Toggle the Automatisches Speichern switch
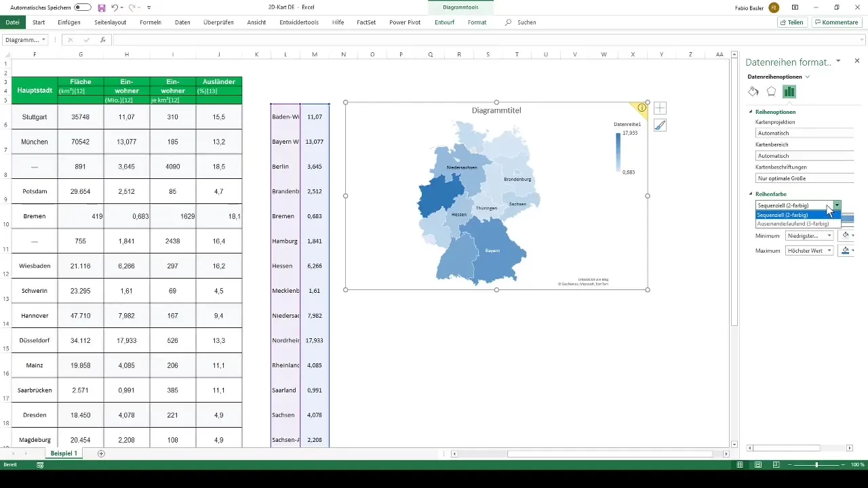Screen dimensions: 868x488 [x=83, y=7]
